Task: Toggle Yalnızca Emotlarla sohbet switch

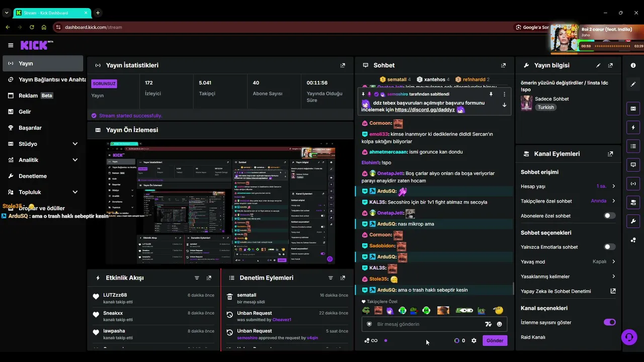Action: click(x=609, y=247)
